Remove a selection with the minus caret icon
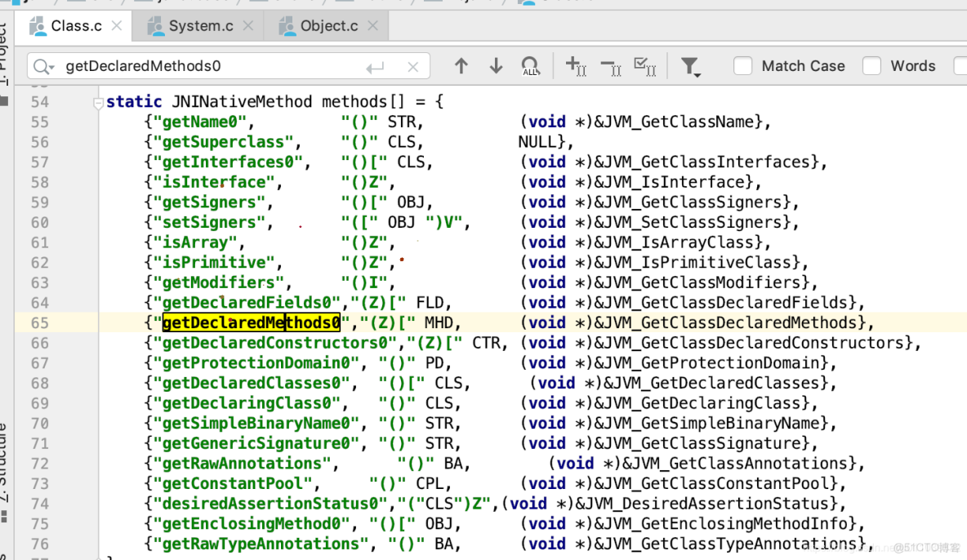The image size is (967, 560). [x=611, y=65]
